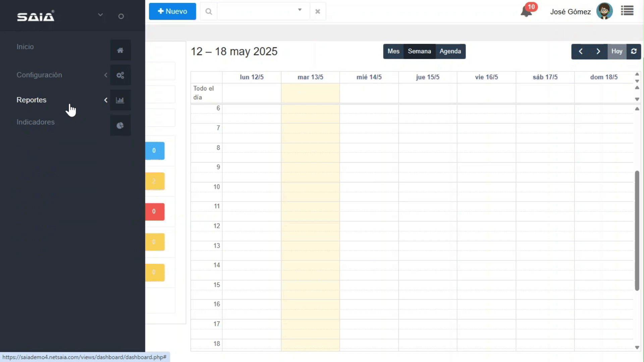Click the bar chart icon beside Reportes
This screenshot has height=362, width=644.
coord(120,100)
